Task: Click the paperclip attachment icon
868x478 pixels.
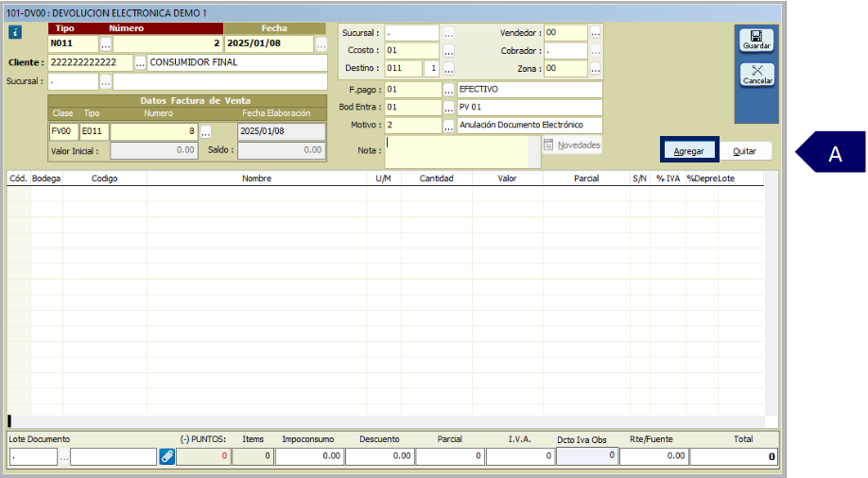Action: coord(166,456)
